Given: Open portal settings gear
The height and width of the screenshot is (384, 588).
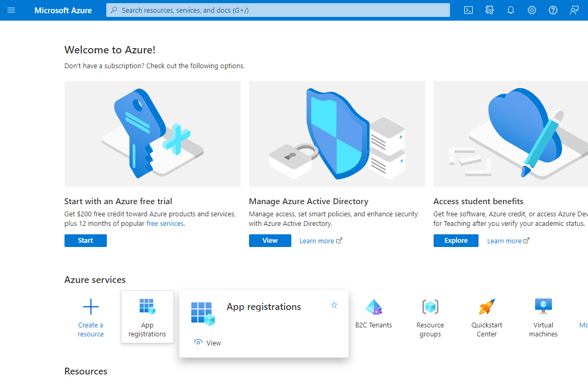Looking at the screenshot, I should [532, 10].
